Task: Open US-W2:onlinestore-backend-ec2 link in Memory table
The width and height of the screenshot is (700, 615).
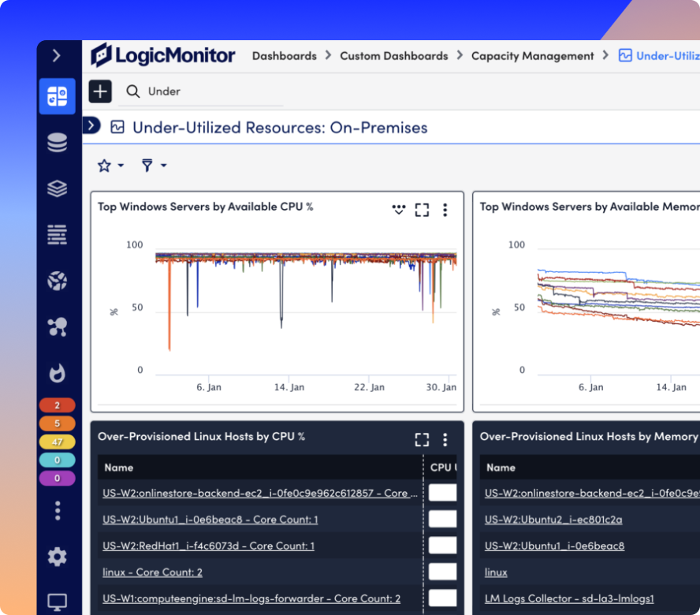Action: point(592,493)
